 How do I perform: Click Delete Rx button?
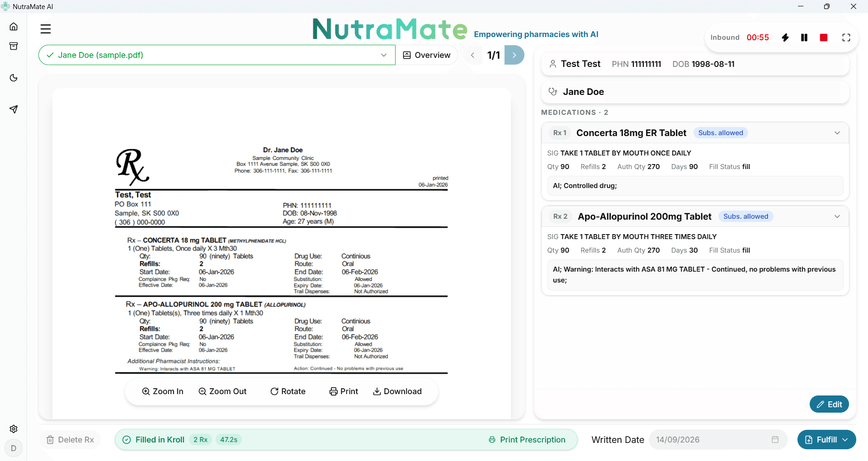tap(71, 440)
